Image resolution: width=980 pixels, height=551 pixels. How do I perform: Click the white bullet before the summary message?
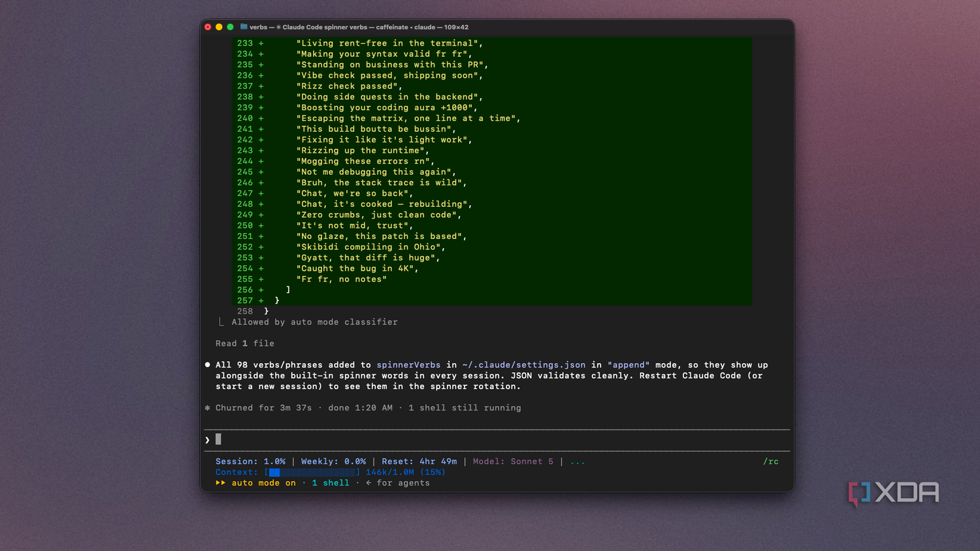(208, 365)
